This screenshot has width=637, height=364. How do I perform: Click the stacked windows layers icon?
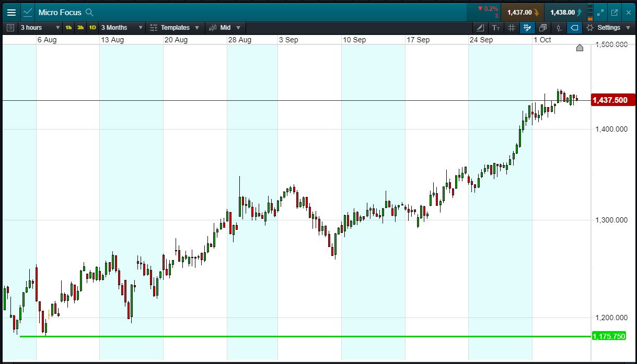coord(543,28)
